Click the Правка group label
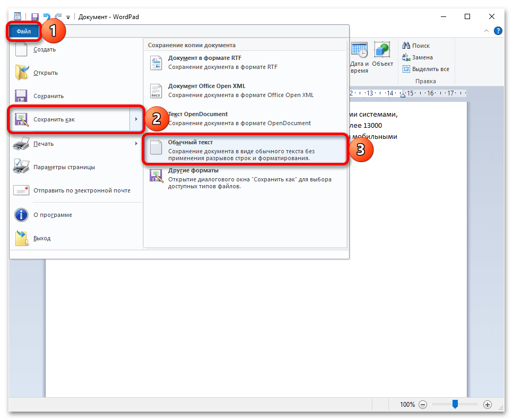Screen dimensions: 513x420 (425, 81)
